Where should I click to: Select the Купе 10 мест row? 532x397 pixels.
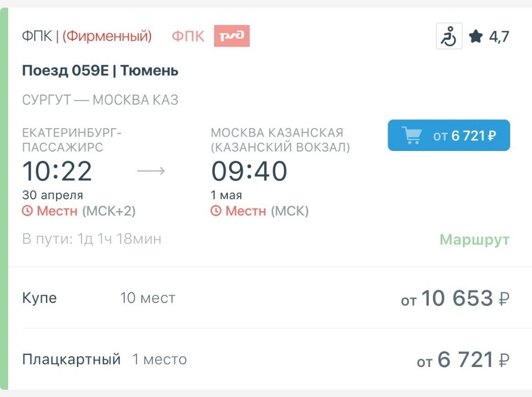(266, 298)
